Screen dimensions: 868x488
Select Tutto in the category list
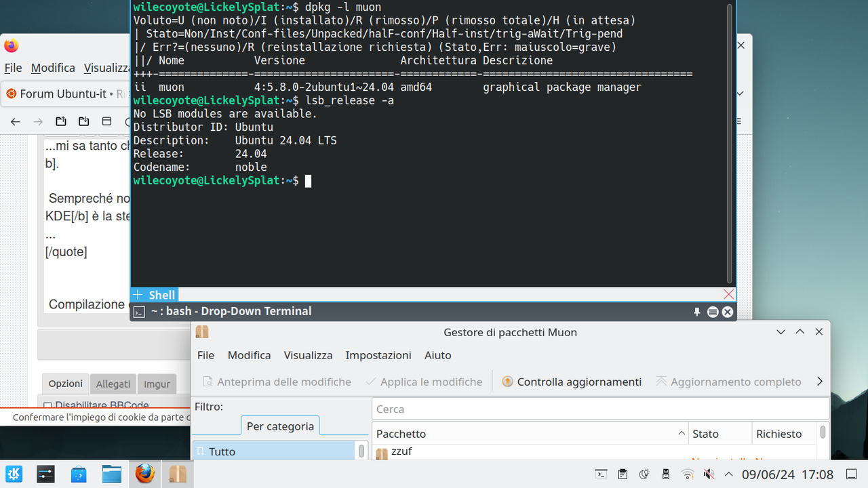pos(274,451)
